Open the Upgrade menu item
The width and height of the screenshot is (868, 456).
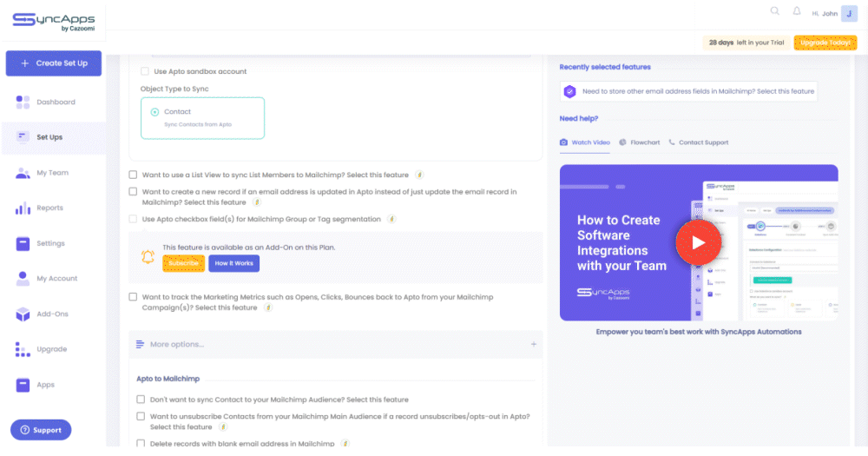click(51, 349)
